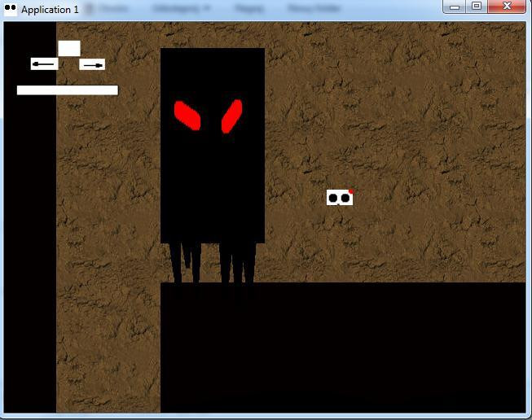532x420 pixels.
Task: Click the Application 1 title bar icon
Action: click(11, 10)
